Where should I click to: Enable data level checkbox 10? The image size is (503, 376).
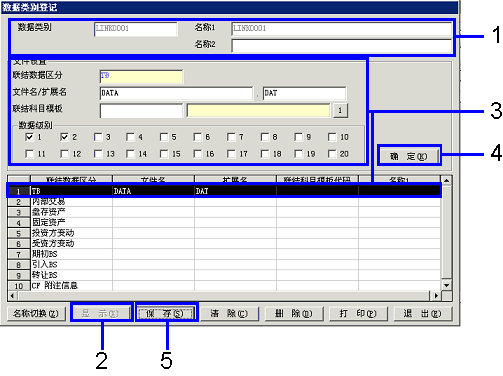(332, 137)
